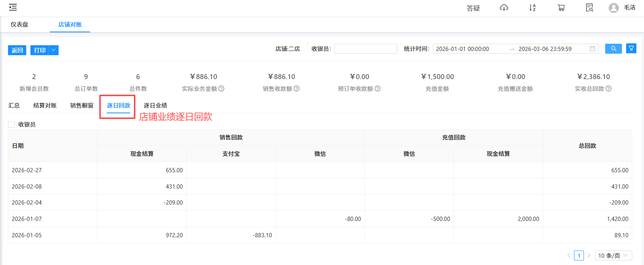Open the shopping cart icon
This screenshot has height=265, width=644.
(561, 8)
